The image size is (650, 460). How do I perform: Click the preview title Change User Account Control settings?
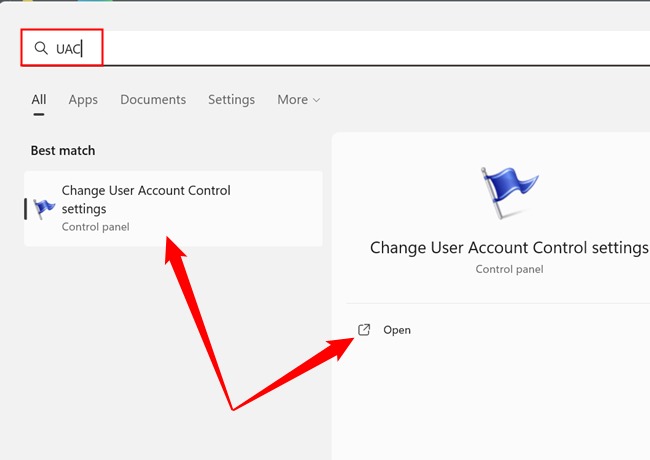[x=509, y=248]
